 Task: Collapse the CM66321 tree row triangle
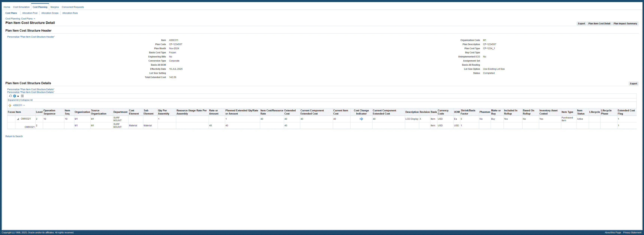[x=18, y=119]
